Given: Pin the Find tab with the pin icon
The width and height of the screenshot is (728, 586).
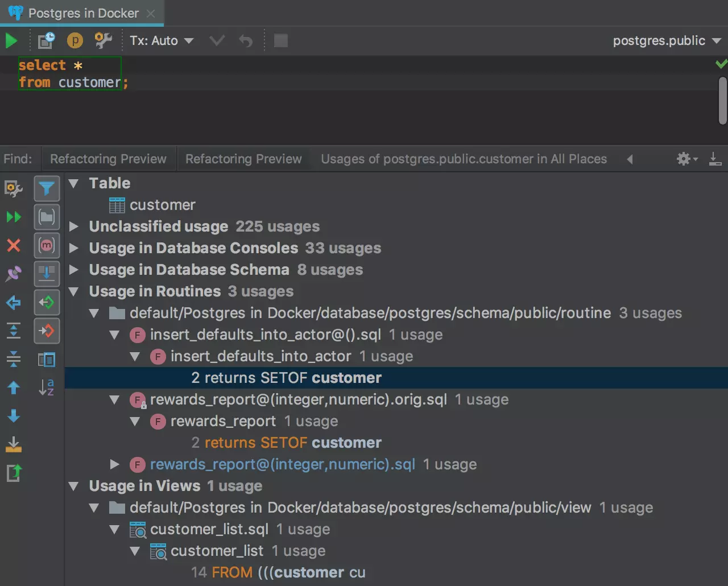Looking at the screenshot, I should click(14, 274).
